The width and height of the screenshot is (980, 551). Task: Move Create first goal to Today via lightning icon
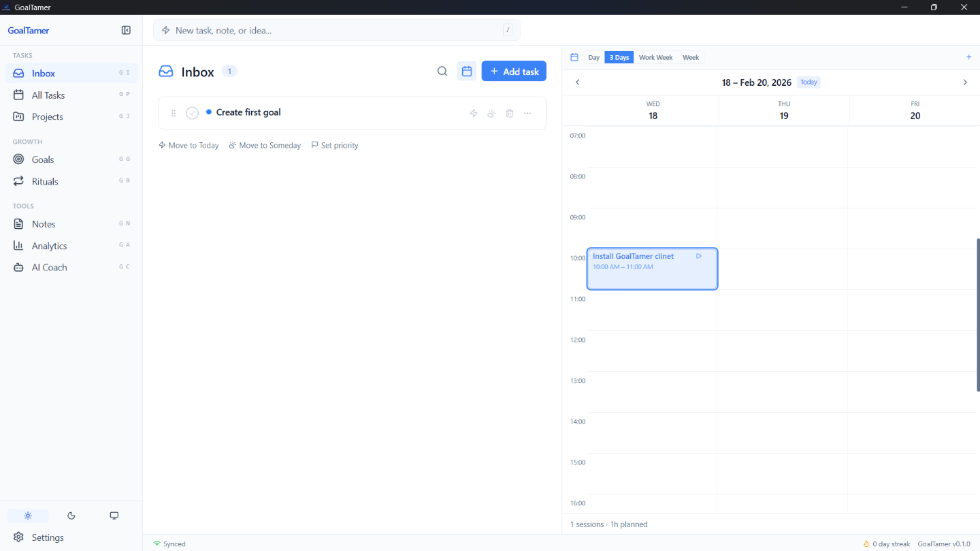click(x=474, y=113)
